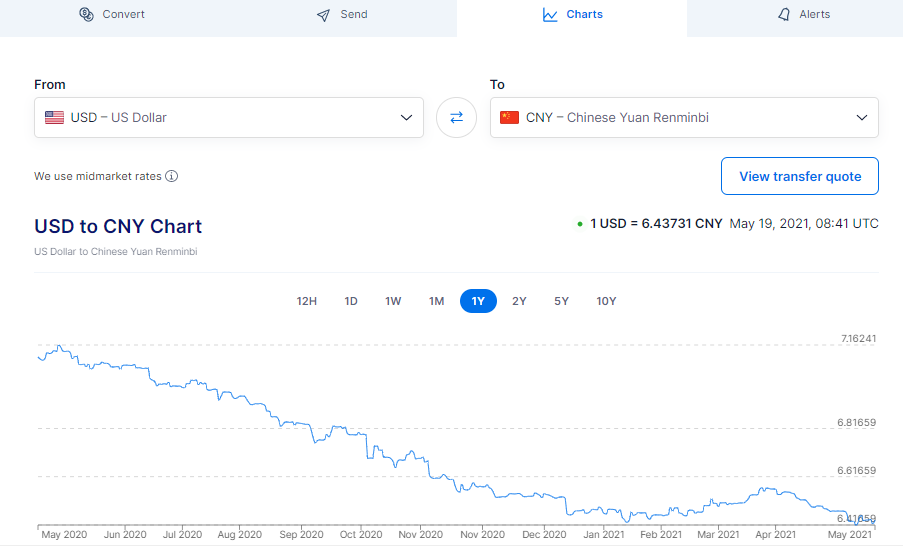
Task: Click the Jan 2021 axis label
Action: click(604, 534)
